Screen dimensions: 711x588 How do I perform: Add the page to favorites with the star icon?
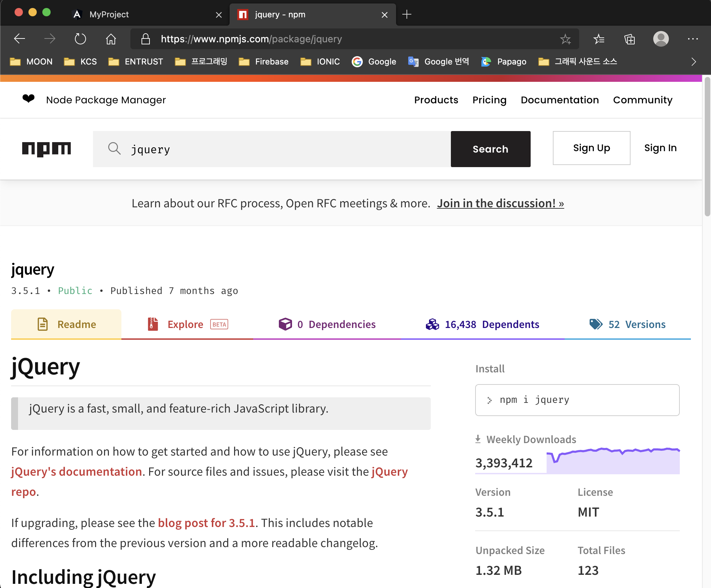(565, 39)
